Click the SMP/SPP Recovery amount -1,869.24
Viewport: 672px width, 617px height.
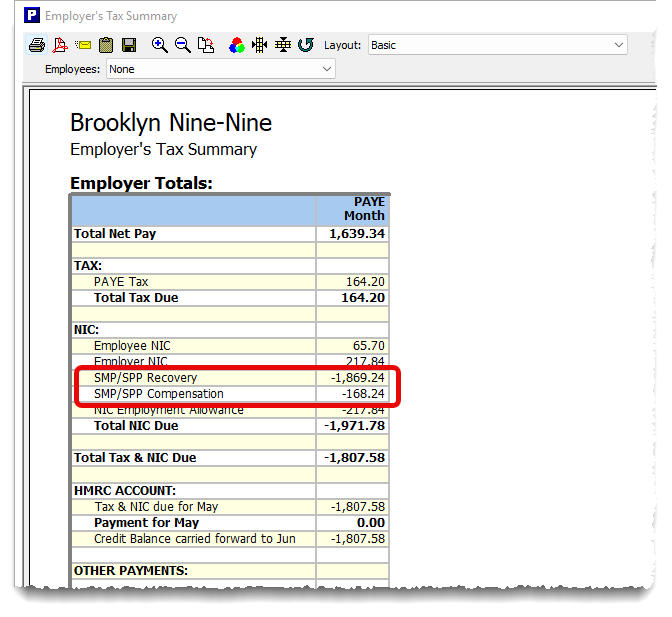click(358, 378)
